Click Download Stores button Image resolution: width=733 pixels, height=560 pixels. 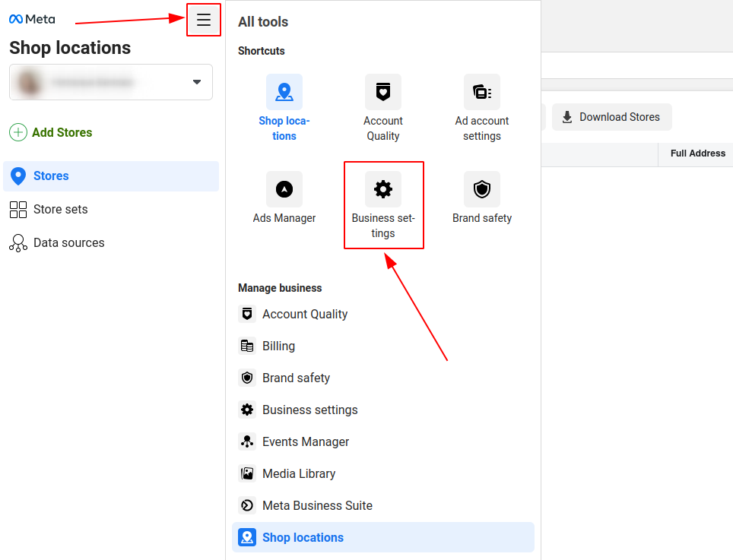point(612,117)
